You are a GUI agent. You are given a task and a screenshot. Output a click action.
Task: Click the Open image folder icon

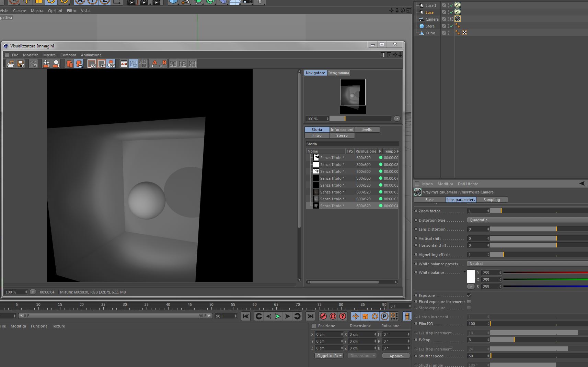point(11,64)
